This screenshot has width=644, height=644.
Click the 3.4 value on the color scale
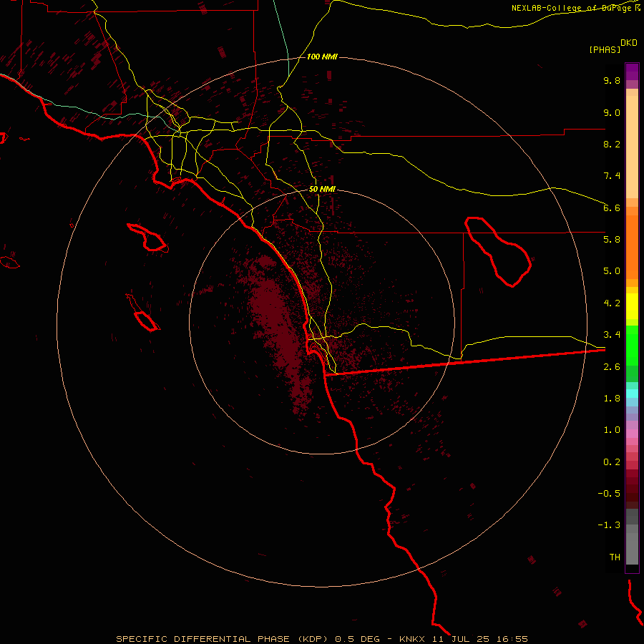click(612, 335)
